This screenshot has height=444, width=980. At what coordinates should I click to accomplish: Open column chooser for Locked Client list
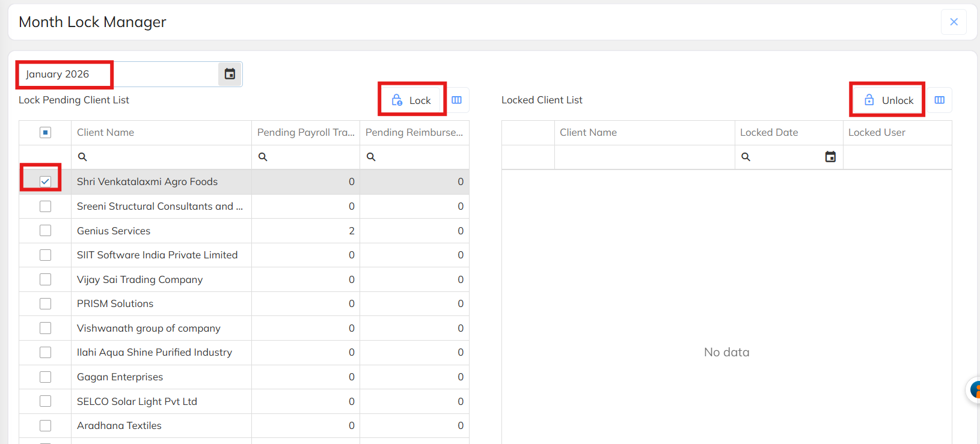pyautogui.click(x=940, y=100)
